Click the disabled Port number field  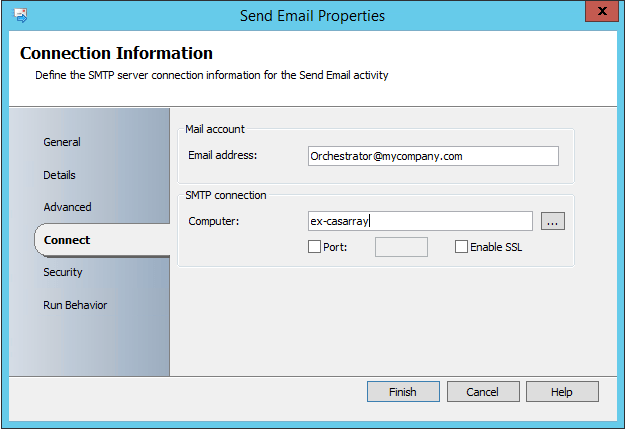coord(401,247)
